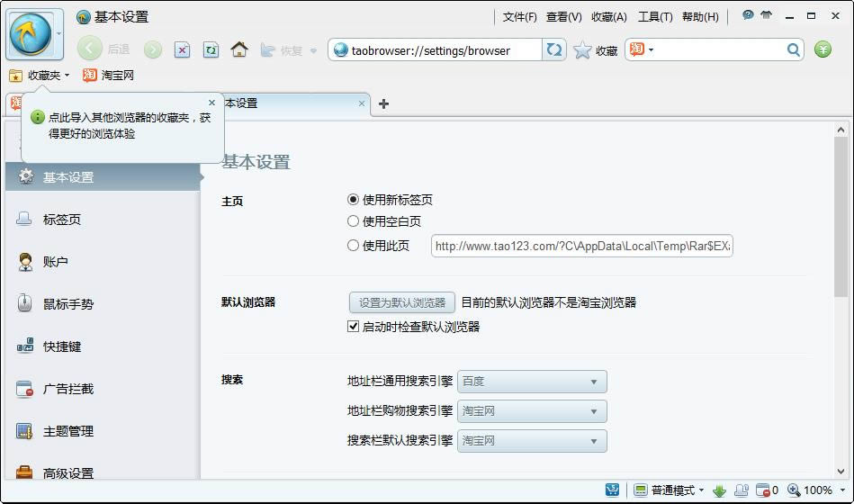Close the import favorites tooltip
Screen dimensions: 854x504
[x=211, y=103]
